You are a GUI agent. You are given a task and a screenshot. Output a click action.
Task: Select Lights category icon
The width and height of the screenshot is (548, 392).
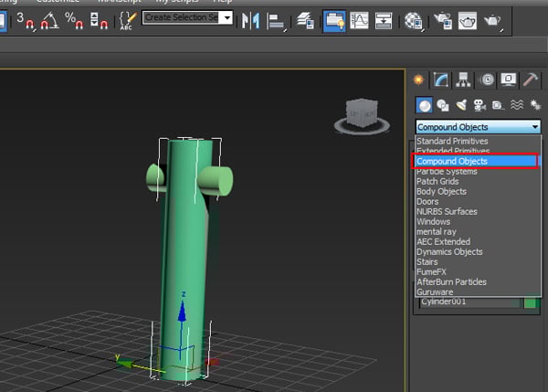461,105
